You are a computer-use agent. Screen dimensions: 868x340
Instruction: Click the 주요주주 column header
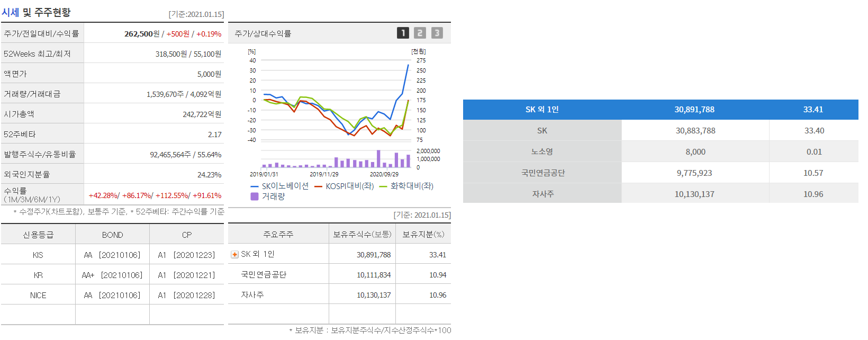(x=278, y=234)
